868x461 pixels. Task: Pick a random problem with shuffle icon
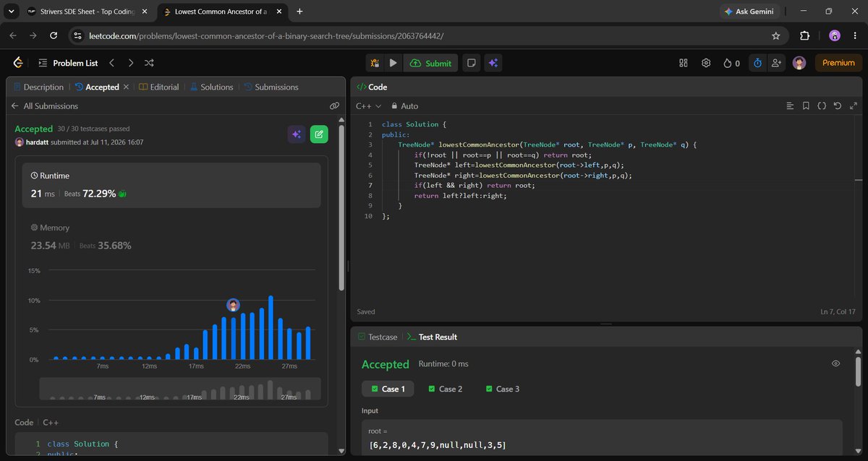(149, 63)
